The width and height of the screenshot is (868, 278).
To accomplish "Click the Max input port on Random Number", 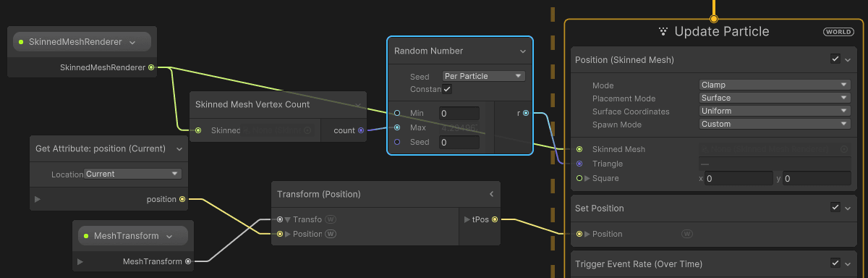I will tap(397, 127).
